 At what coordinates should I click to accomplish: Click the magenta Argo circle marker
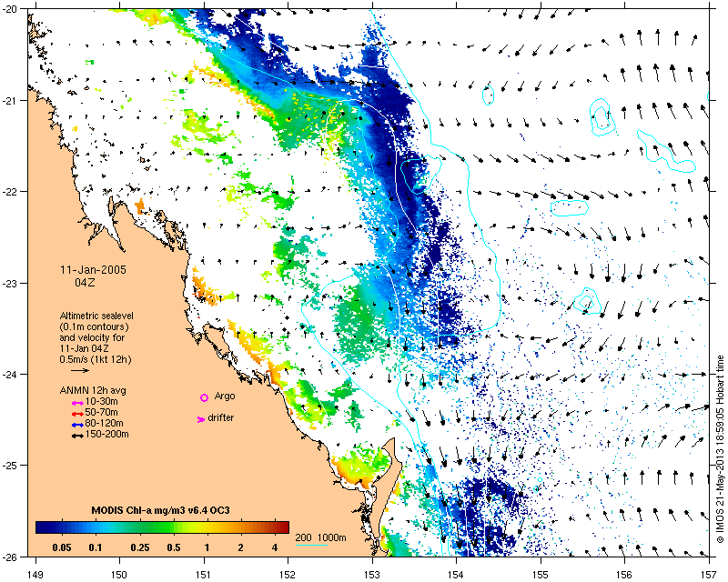(204, 397)
